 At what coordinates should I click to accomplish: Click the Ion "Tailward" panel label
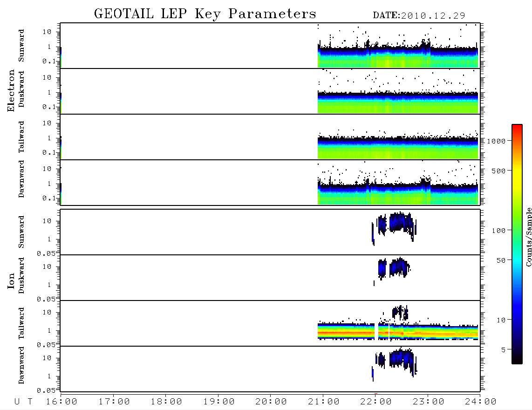point(21,323)
